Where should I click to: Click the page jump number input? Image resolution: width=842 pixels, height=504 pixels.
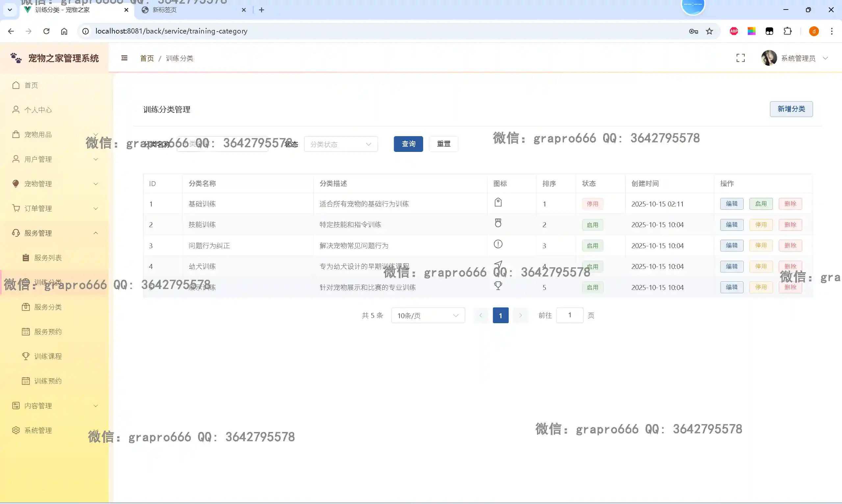pos(570,315)
